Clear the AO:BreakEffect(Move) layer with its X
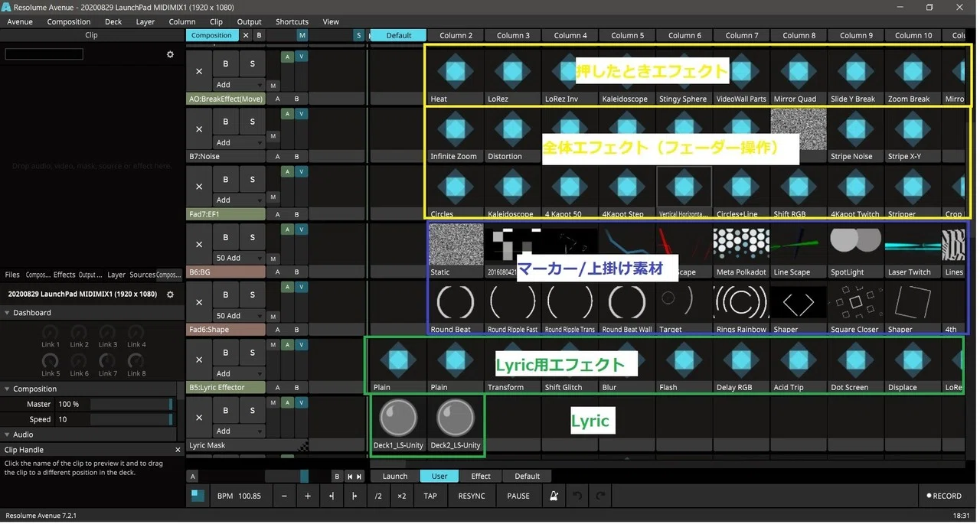This screenshot has height=524, width=980. (x=199, y=71)
